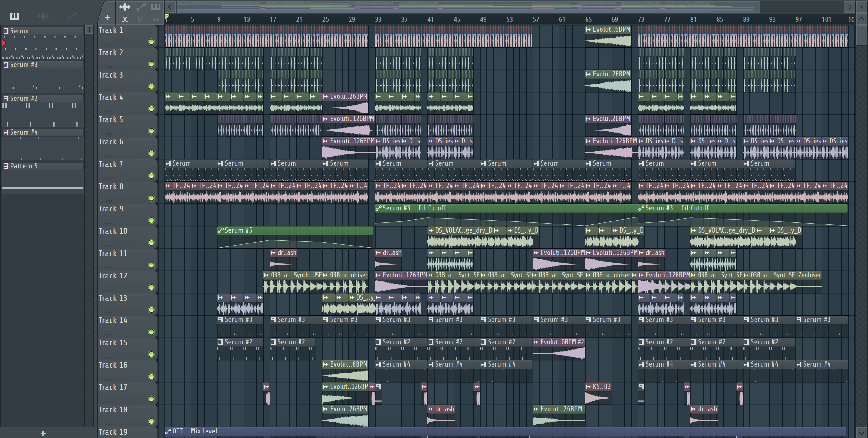Open menu of 038_a__Synth..USE clip on Track 12
868x438 pixels.
pyautogui.click(x=266, y=275)
